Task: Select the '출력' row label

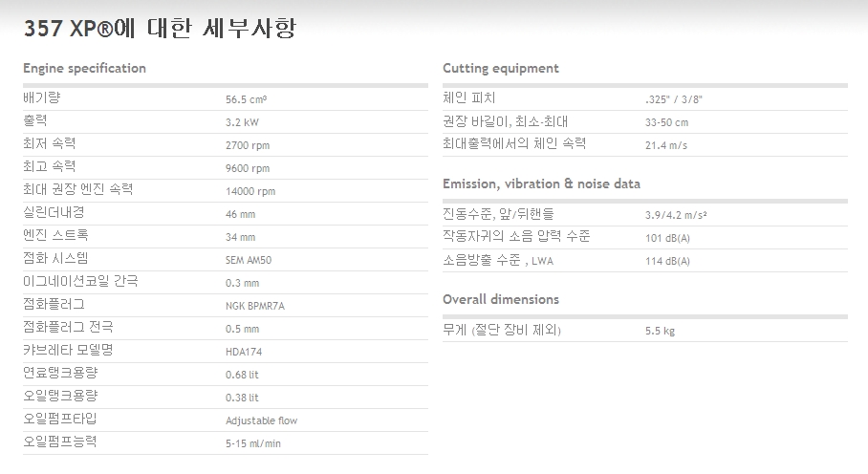Action: (34, 120)
